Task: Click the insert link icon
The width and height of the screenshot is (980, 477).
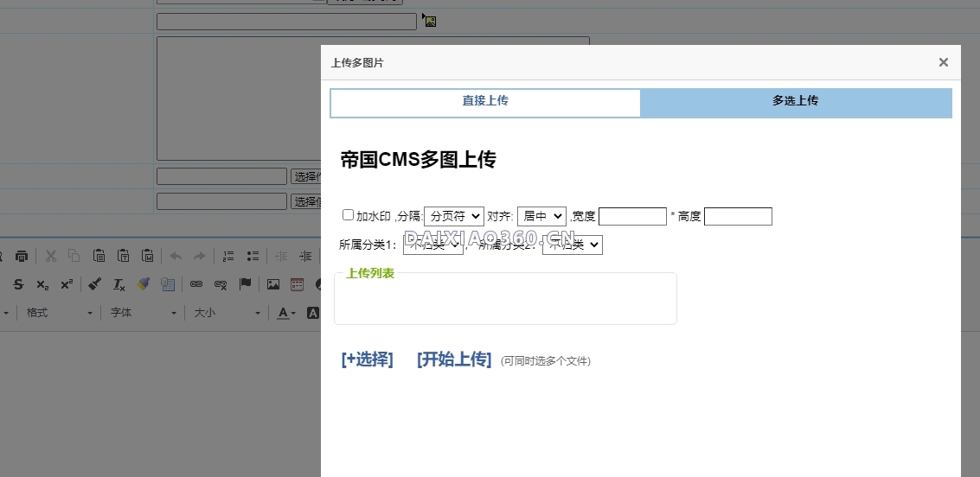Action: 196,284
